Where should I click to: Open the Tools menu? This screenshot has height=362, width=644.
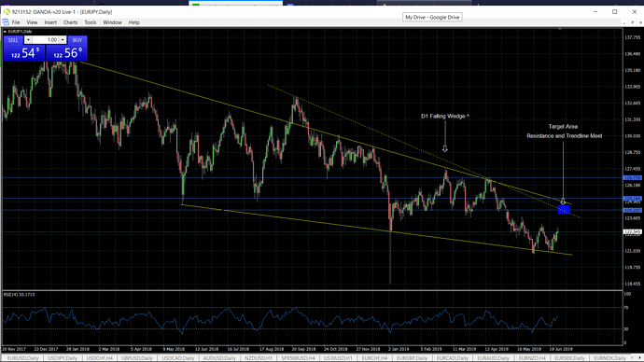point(90,22)
